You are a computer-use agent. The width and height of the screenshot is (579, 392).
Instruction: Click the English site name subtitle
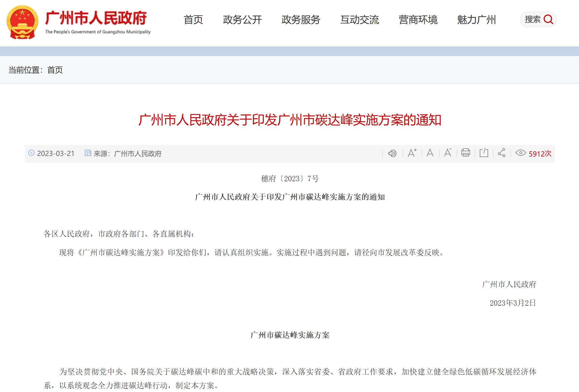click(98, 32)
